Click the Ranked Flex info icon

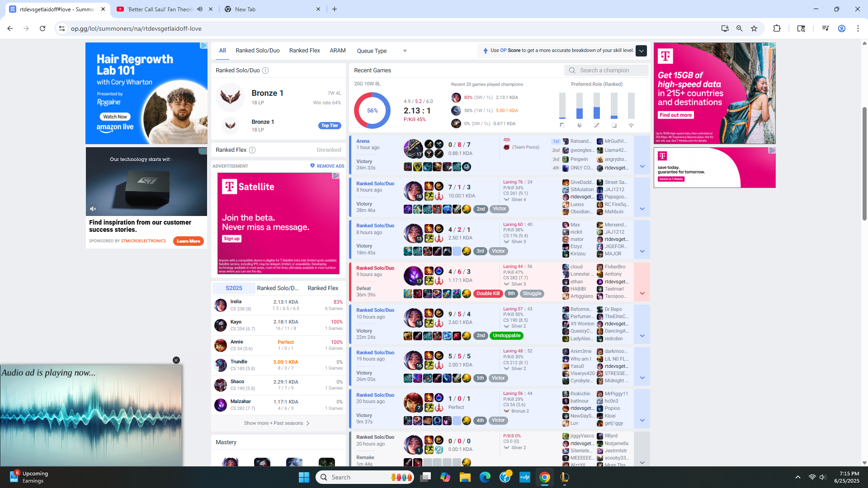click(x=252, y=150)
